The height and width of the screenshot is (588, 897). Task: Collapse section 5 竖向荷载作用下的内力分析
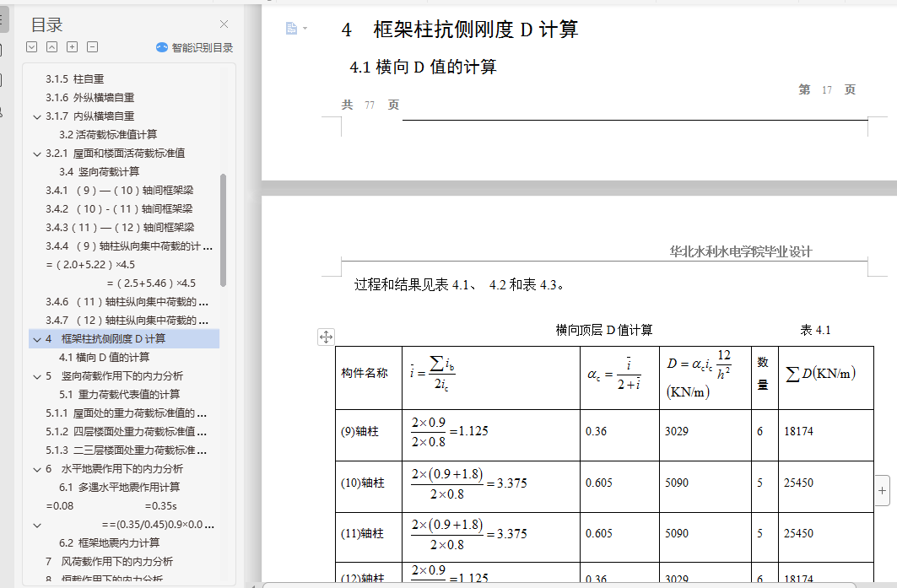coord(37,376)
